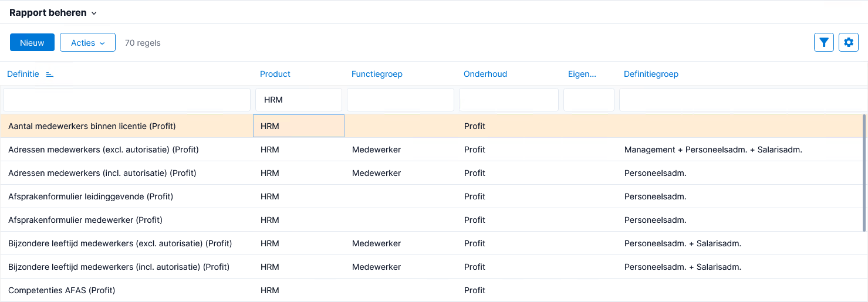This screenshot has width=868, height=302.
Task: Click the vertical scrollbar of the table
Action: pos(864,173)
